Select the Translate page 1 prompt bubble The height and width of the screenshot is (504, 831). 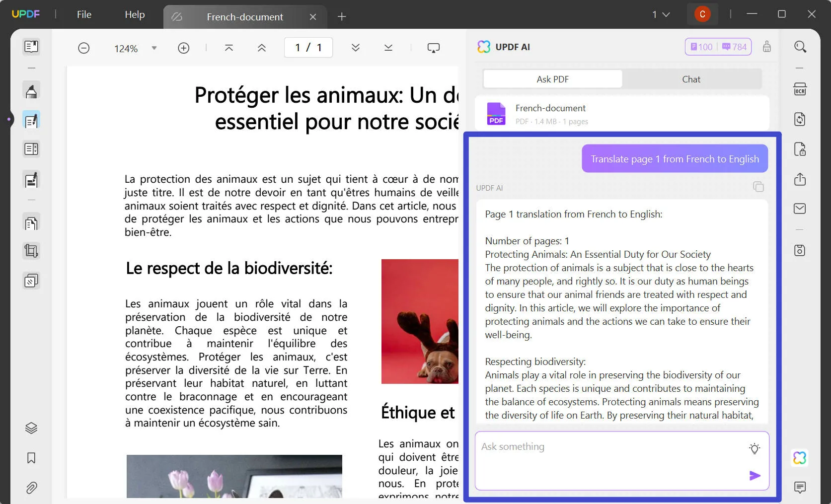tap(675, 159)
